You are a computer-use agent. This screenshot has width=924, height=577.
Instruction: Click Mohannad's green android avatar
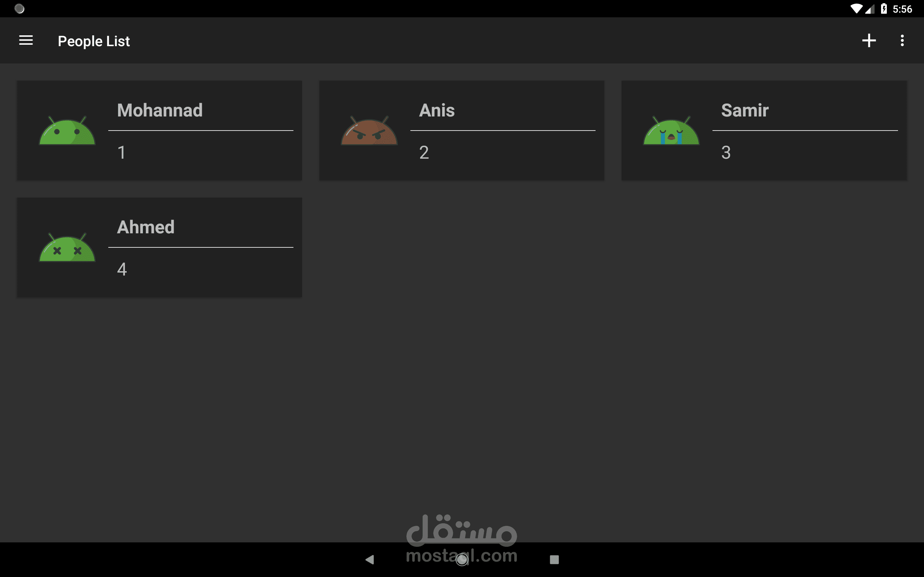tap(67, 131)
